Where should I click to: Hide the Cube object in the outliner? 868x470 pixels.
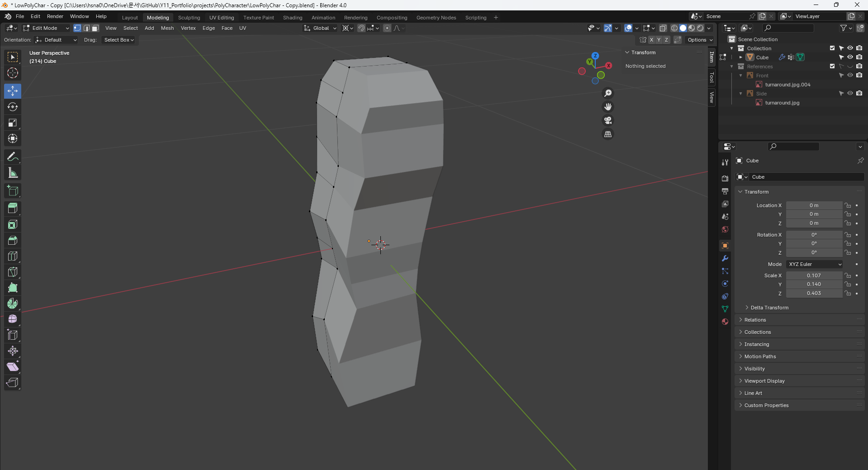pos(850,57)
